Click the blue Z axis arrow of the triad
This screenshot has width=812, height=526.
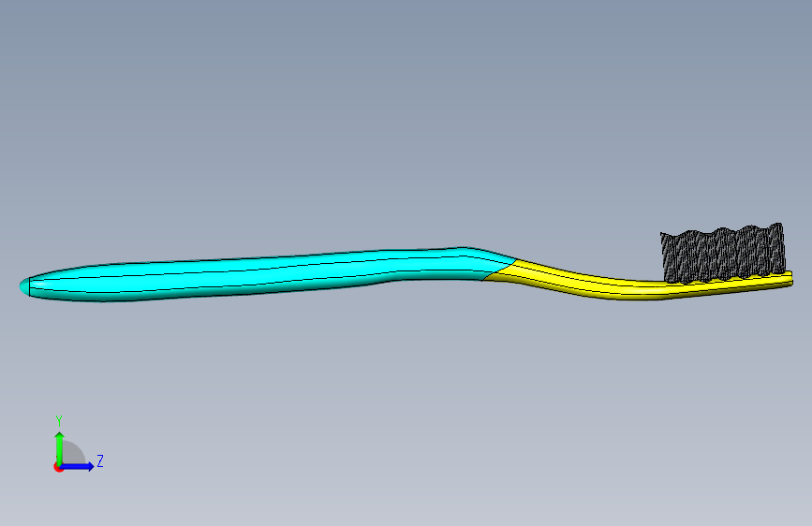coord(78,466)
